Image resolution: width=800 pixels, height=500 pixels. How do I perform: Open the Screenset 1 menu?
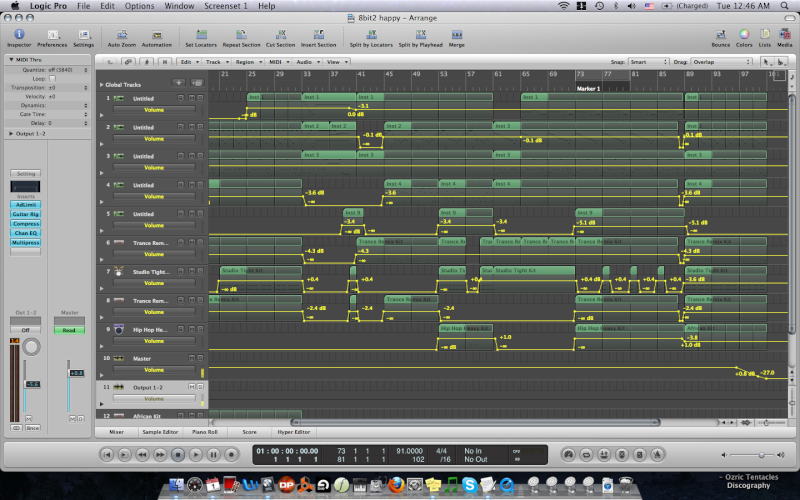coord(226,6)
